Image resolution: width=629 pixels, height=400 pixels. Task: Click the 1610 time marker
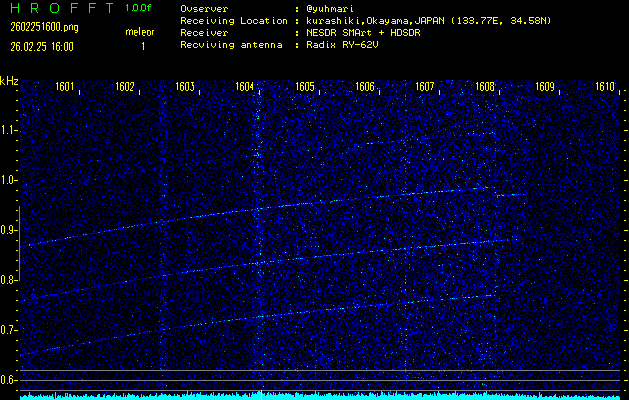[604, 87]
